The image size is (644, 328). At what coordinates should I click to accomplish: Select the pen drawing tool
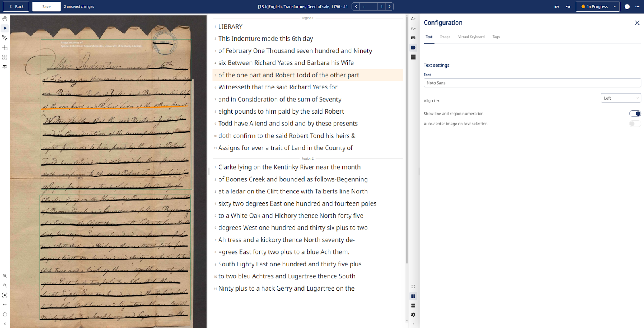click(5, 38)
